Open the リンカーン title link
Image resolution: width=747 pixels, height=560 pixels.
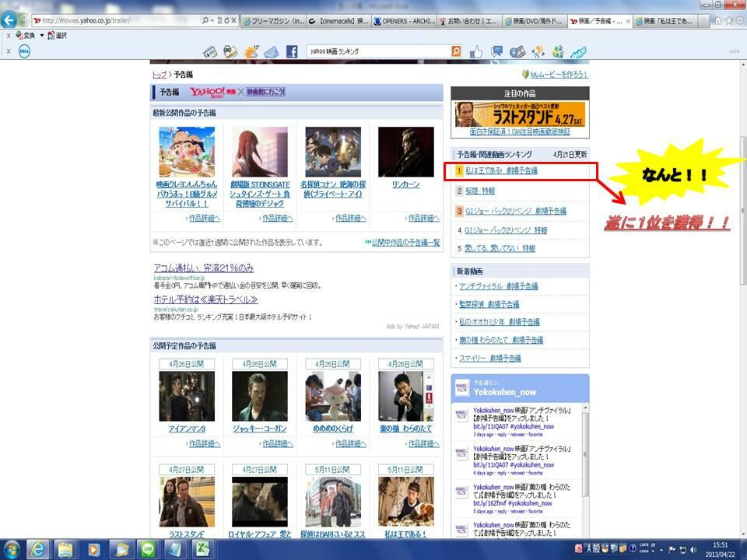tap(406, 184)
